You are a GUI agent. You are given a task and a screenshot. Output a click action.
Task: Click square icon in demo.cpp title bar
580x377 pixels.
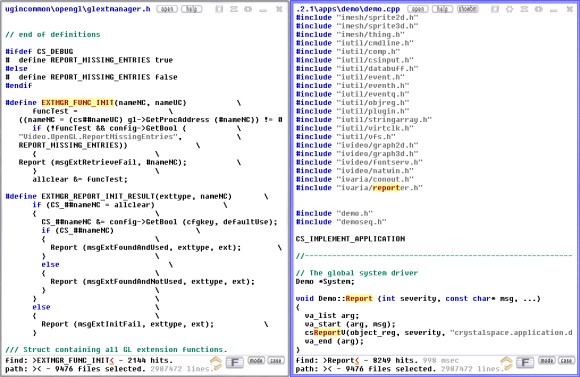point(495,9)
